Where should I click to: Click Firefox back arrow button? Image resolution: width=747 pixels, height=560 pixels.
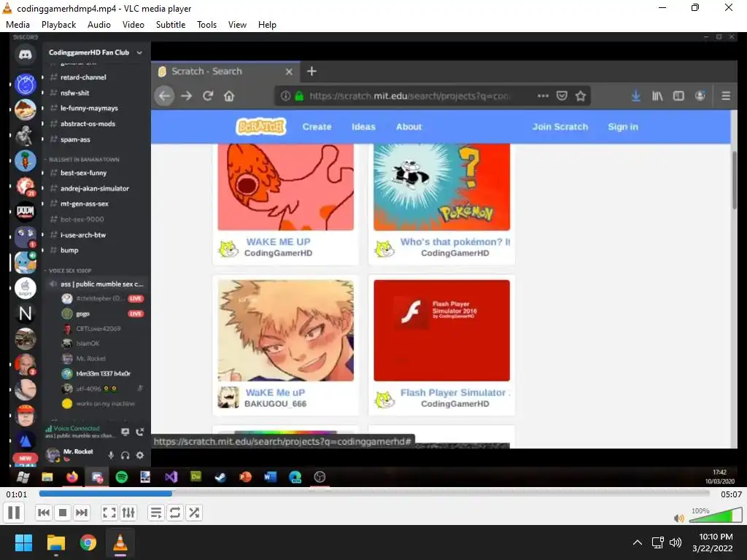coord(164,96)
